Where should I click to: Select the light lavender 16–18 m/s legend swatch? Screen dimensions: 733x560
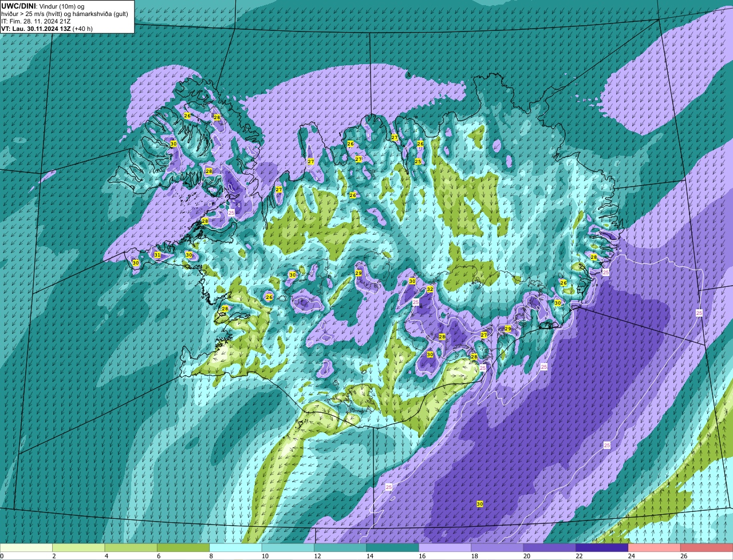coord(445,548)
